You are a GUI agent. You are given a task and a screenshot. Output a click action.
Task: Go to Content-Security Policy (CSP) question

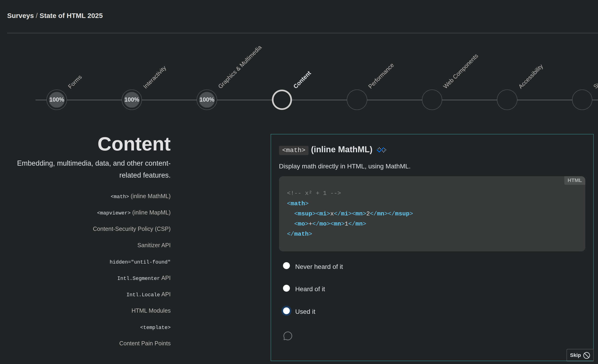(131, 229)
